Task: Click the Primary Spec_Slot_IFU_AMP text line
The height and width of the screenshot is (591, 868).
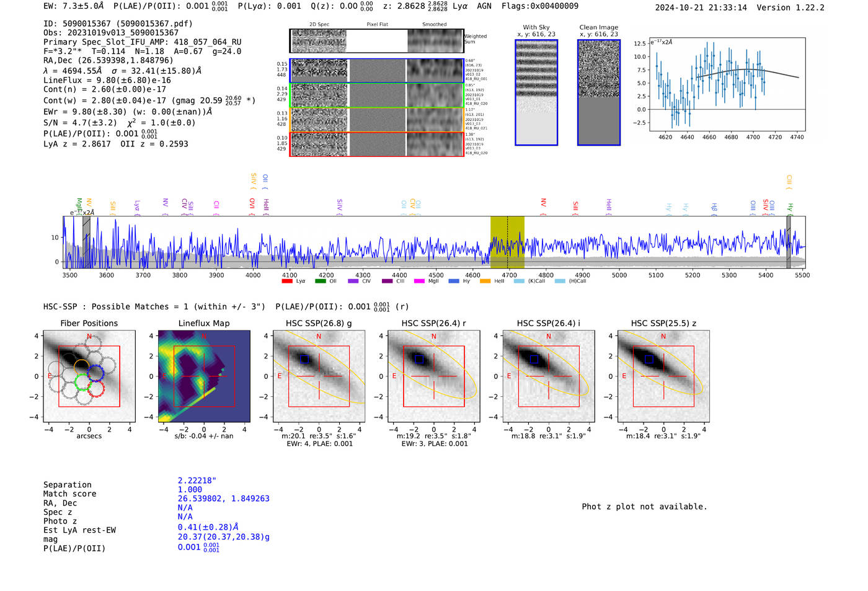Action: pyautogui.click(x=142, y=42)
